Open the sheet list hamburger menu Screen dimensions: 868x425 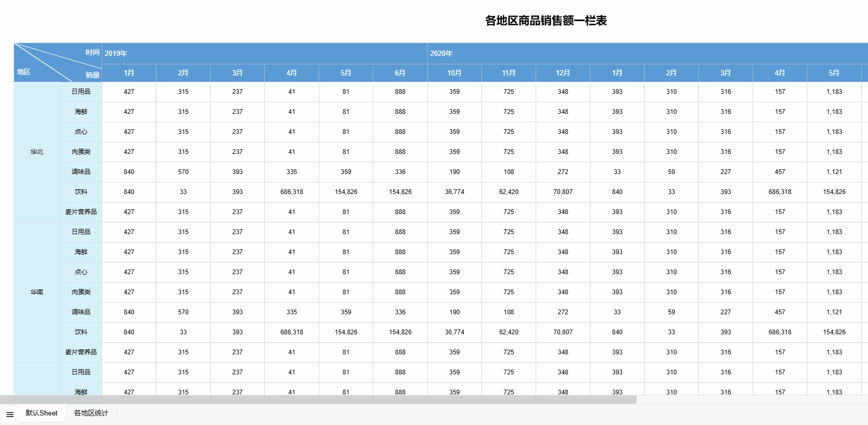10,414
